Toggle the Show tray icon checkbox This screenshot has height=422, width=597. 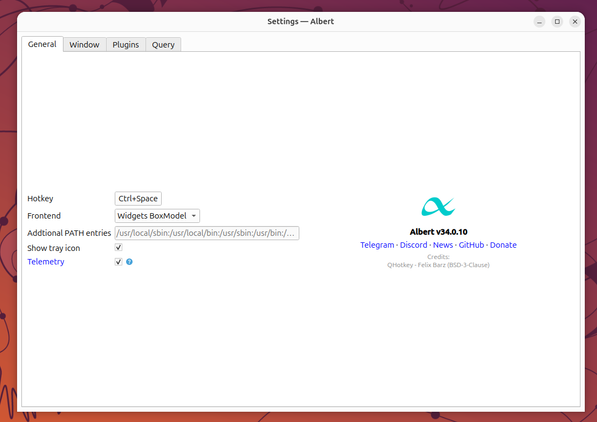pos(118,248)
